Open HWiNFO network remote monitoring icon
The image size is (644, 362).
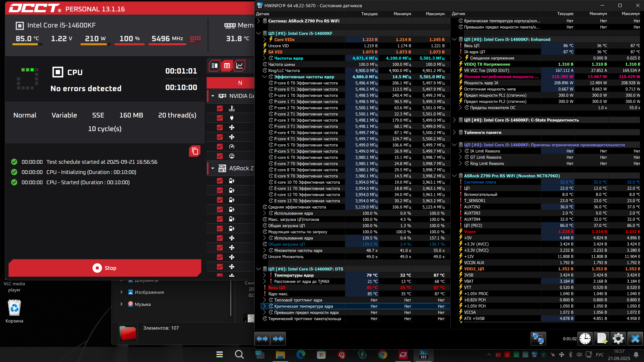point(538,339)
